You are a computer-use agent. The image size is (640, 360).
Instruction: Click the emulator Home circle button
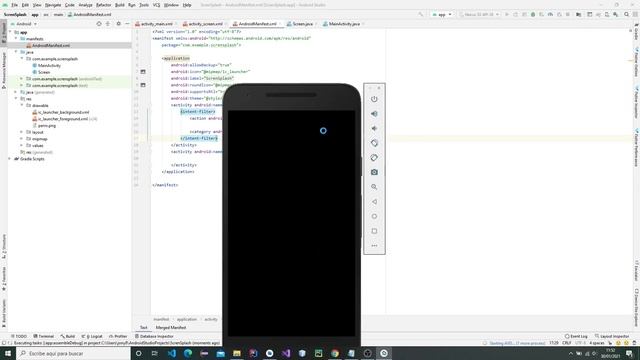374,216
